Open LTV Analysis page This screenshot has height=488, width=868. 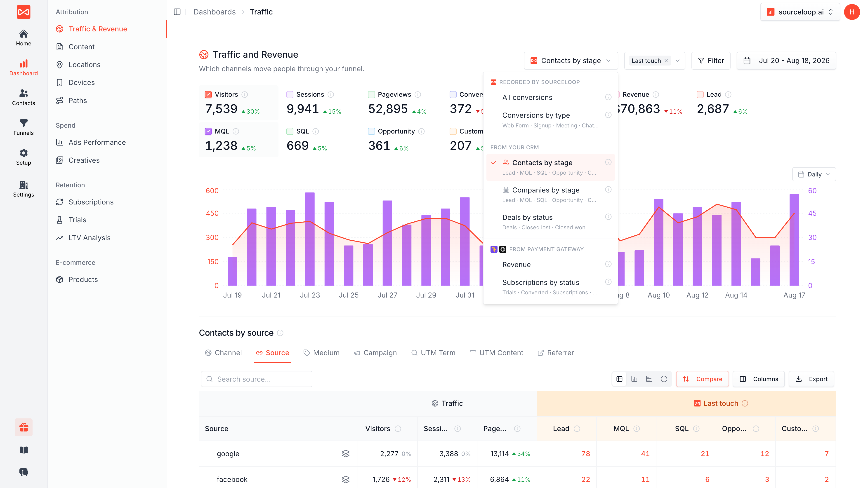[89, 237]
